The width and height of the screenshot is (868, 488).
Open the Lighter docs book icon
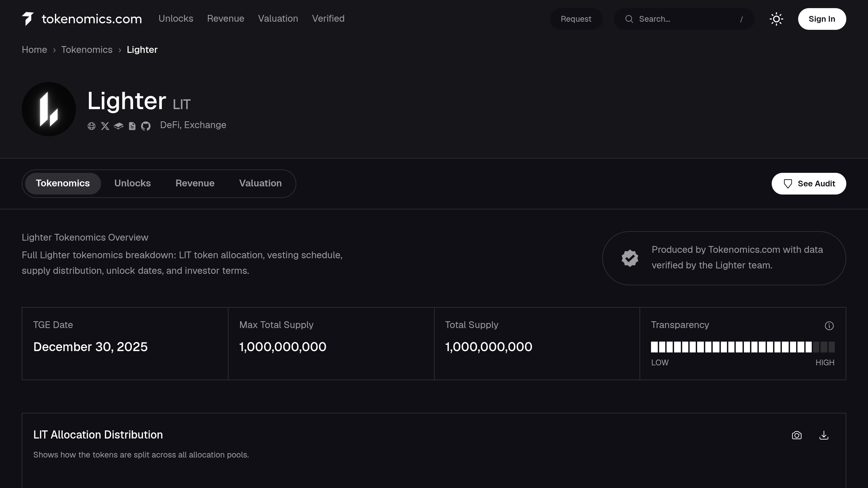[x=119, y=126]
